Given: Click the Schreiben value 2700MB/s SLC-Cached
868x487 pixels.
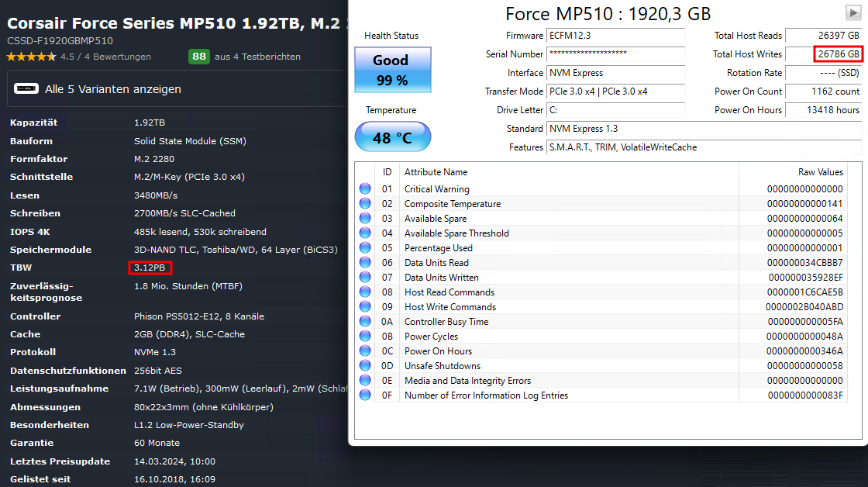Looking at the screenshot, I should (184, 213).
